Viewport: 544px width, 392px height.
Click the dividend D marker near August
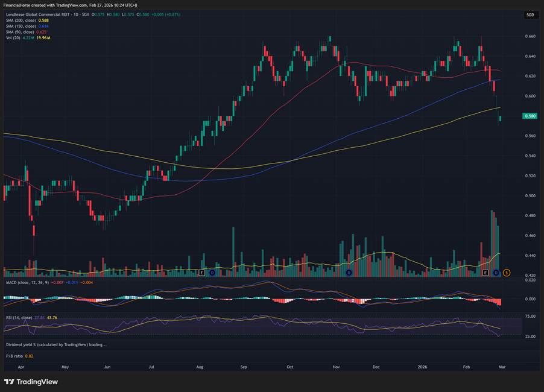[x=211, y=273]
